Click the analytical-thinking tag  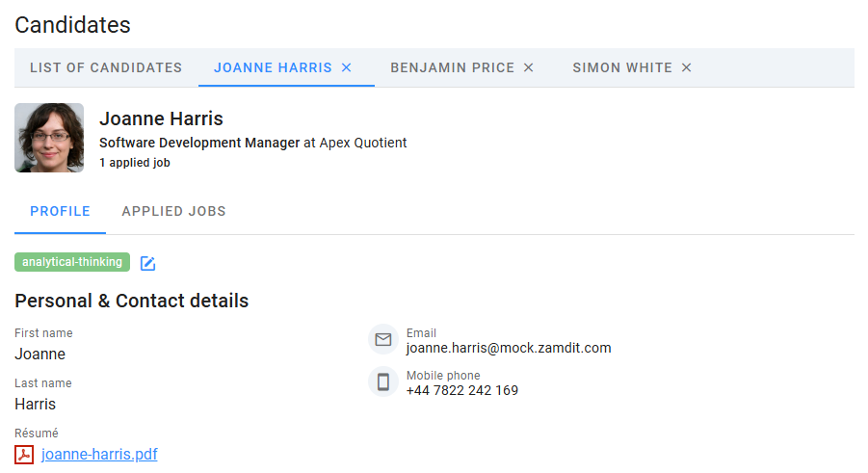tap(72, 262)
